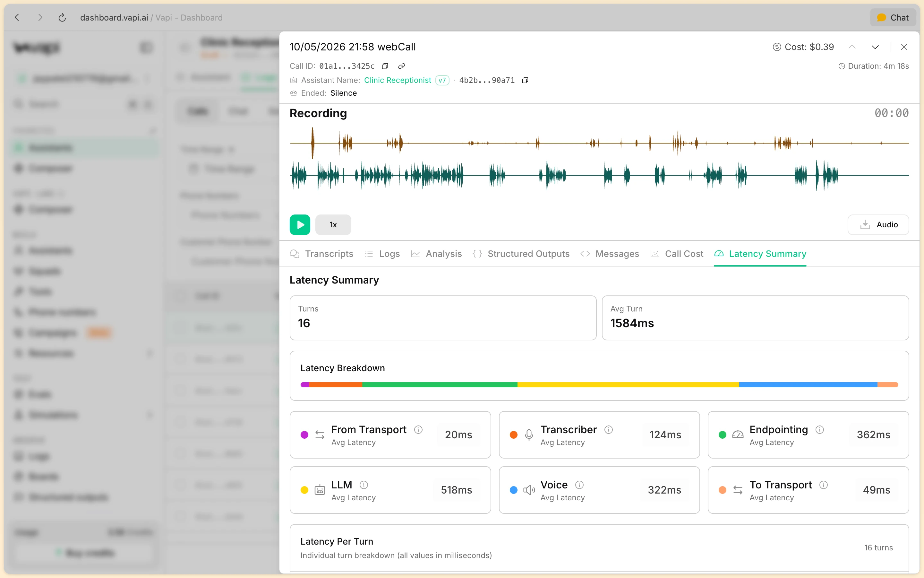Viewport: 924px width, 578px height.
Task: Select the Latency Summary tab
Action: (x=760, y=254)
